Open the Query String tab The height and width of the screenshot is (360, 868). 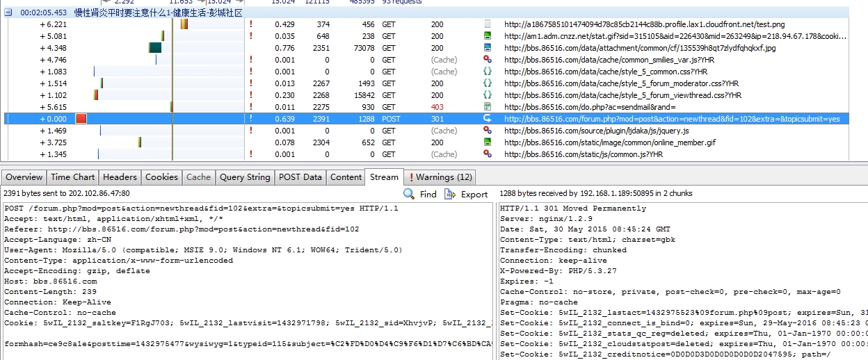[x=245, y=177]
